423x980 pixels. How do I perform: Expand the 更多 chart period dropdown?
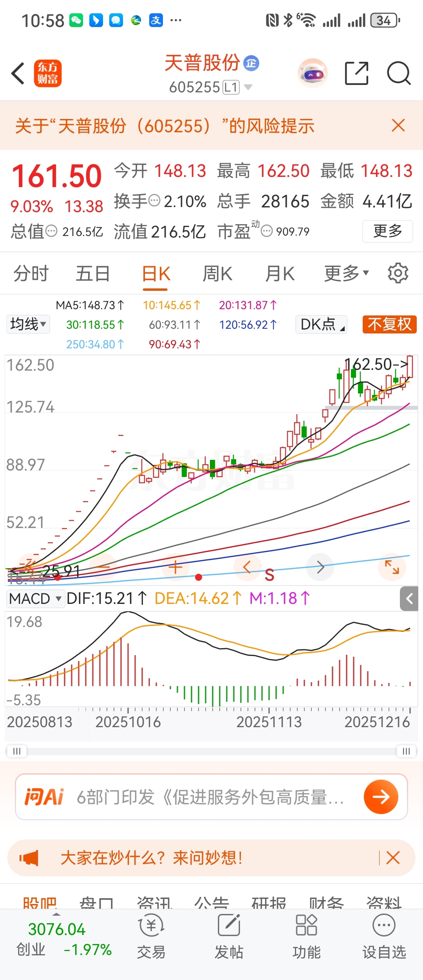click(x=346, y=273)
